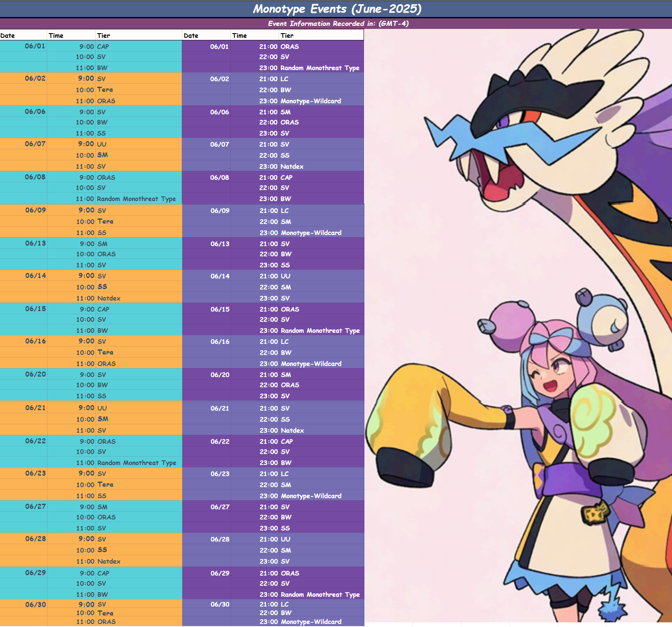Viewport: 672px width, 627px height.
Task: Click 'Random Monothreat Type' at 23:00 on 06/15
Action: click(x=320, y=331)
